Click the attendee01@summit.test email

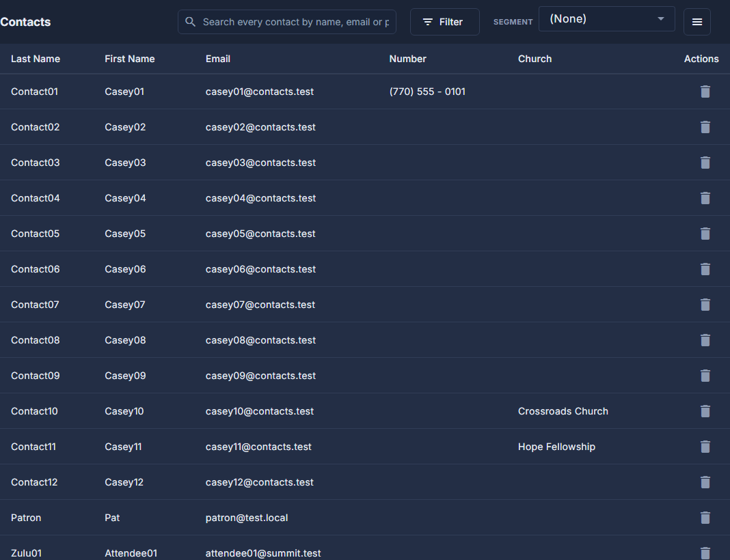[263, 553]
